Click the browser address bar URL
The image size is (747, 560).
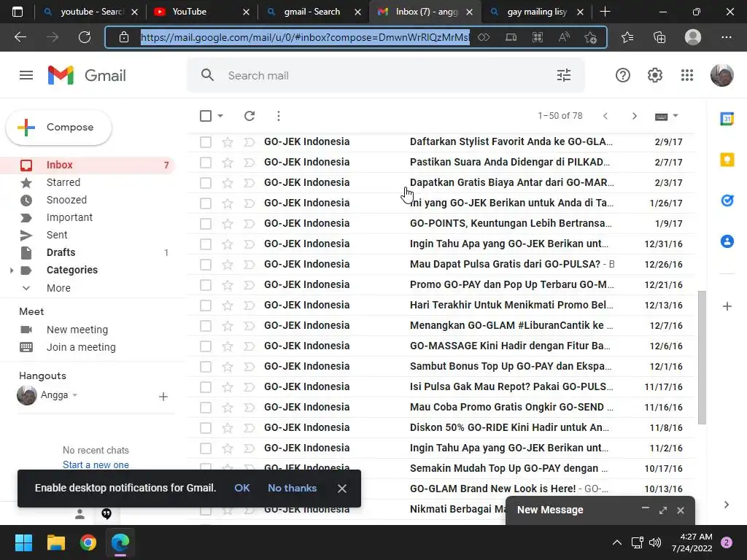coord(305,37)
